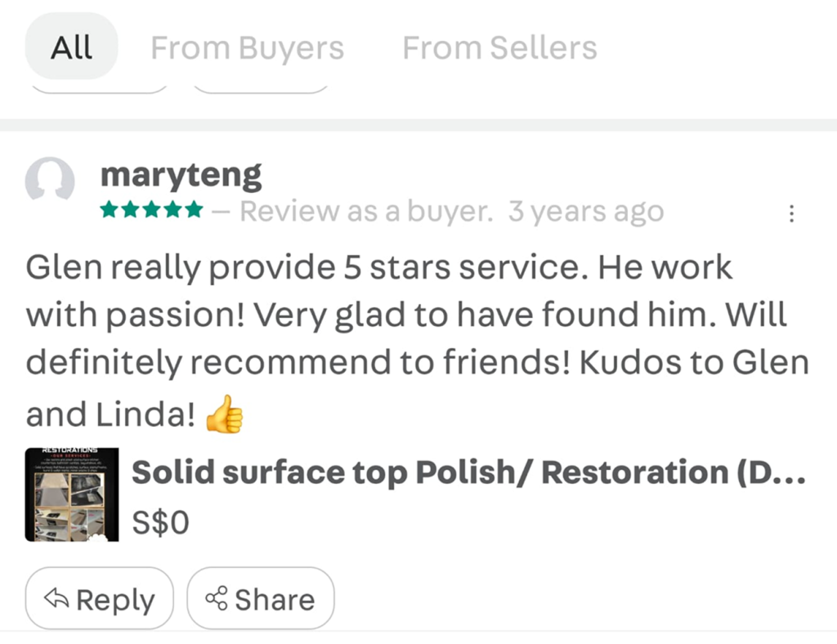Open the maryteng username profile link

[x=181, y=174]
